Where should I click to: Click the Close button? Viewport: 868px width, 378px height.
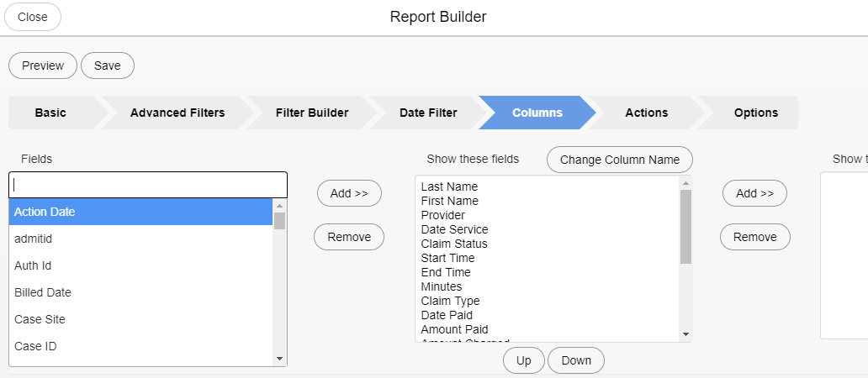tap(33, 17)
